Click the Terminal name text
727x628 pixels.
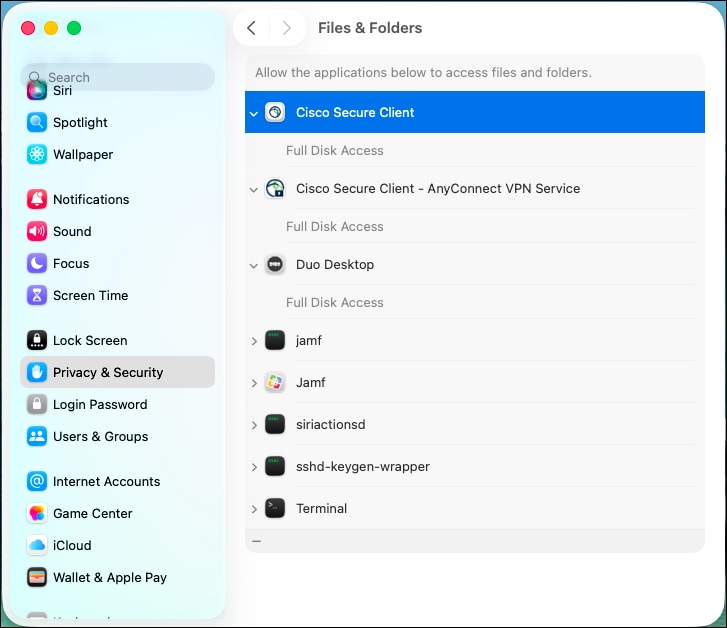321,508
